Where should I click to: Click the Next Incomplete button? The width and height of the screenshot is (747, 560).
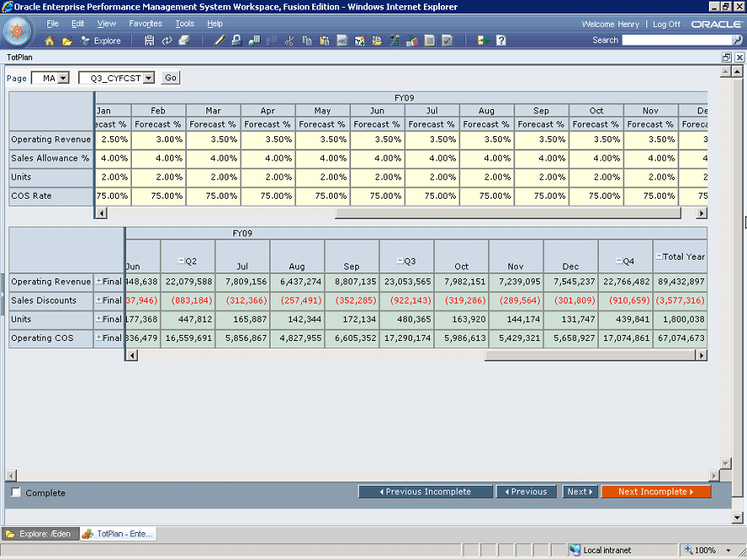click(656, 491)
